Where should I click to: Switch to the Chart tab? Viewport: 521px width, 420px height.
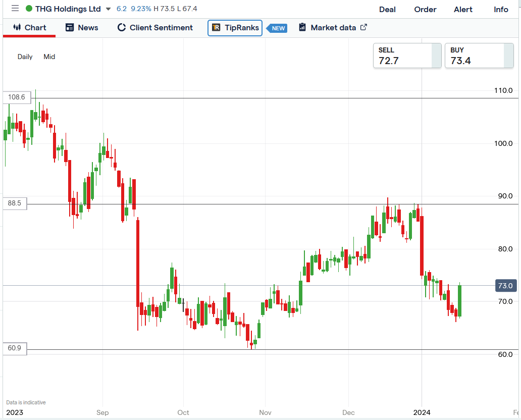click(29, 28)
